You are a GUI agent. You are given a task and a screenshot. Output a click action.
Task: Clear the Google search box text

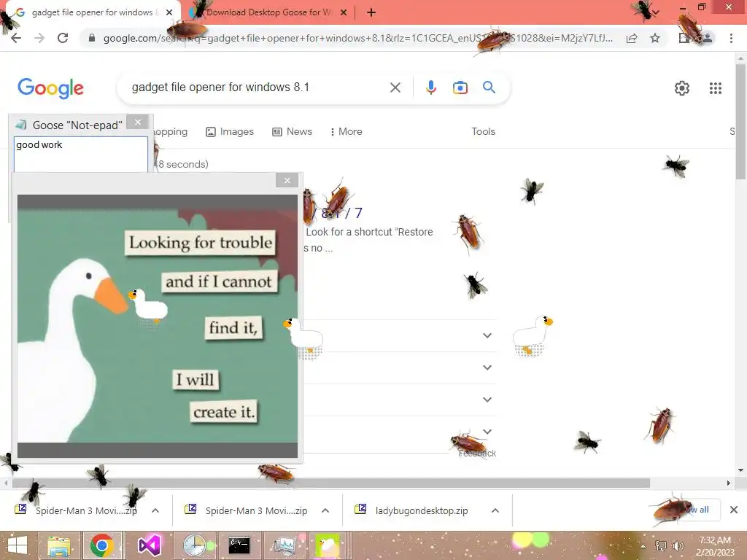coord(395,87)
